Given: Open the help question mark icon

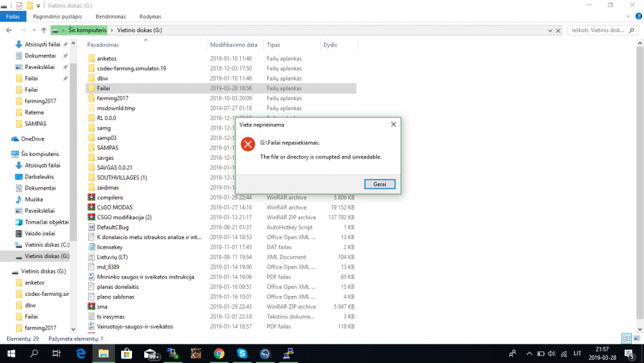Looking at the screenshot, I should pos(639,17).
